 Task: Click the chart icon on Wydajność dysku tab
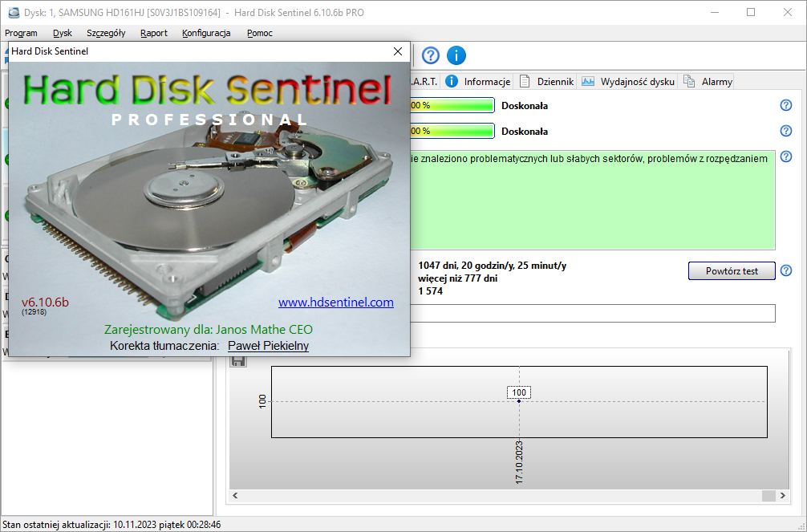(x=588, y=81)
